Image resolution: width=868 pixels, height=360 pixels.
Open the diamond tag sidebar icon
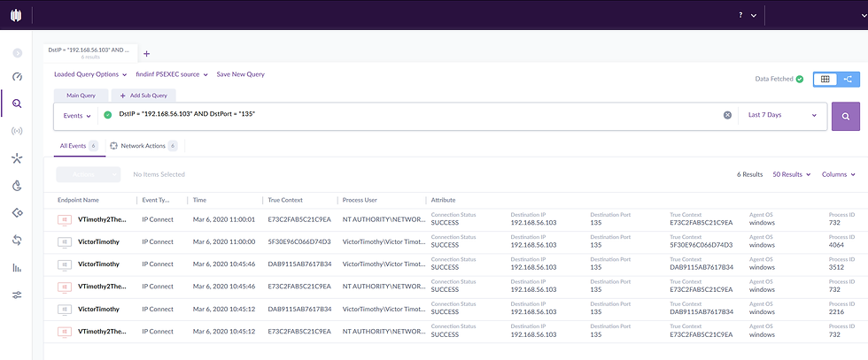coord(17,213)
